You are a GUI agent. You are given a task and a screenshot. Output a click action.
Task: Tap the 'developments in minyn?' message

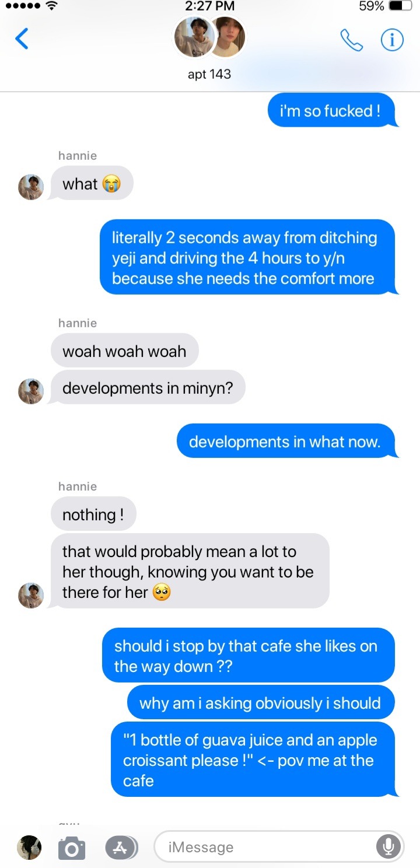click(148, 388)
